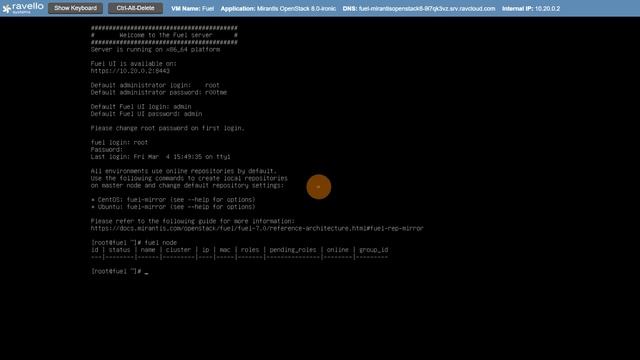Click the 'mac' column header in node table
The image size is (640, 360).
[x=225, y=250]
